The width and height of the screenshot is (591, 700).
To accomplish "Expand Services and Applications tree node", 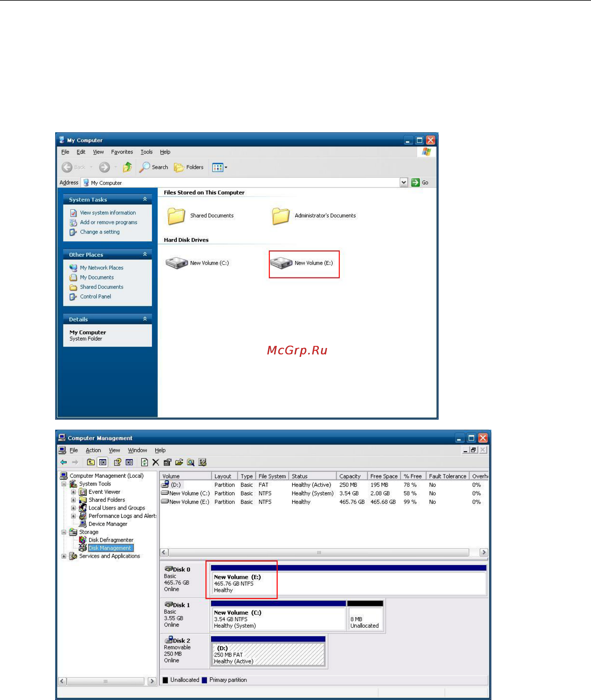I will pyautogui.click(x=64, y=556).
